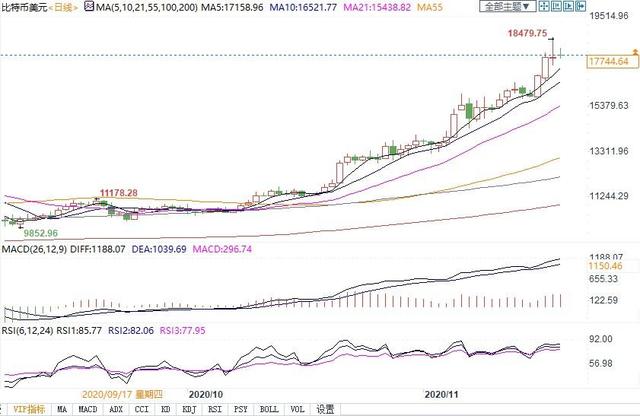The height and width of the screenshot is (416, 640).
Task: Click the second chart layout icon in toolbar
Action: (x=556, y=6)
